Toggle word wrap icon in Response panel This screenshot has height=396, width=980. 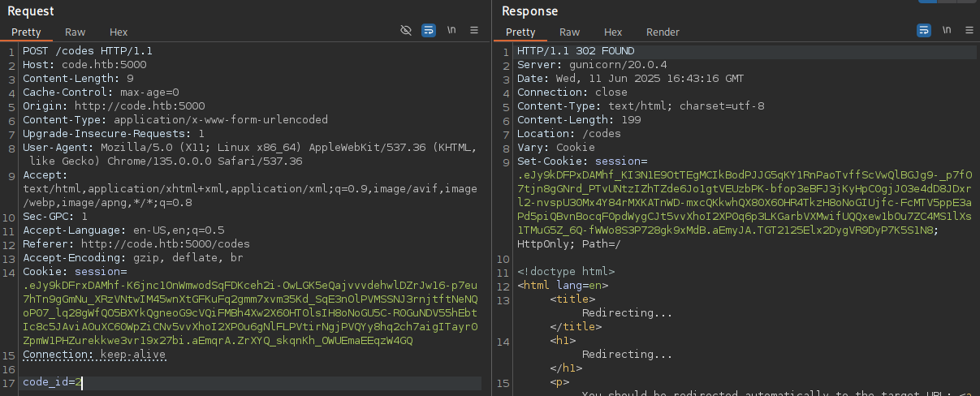924,31
